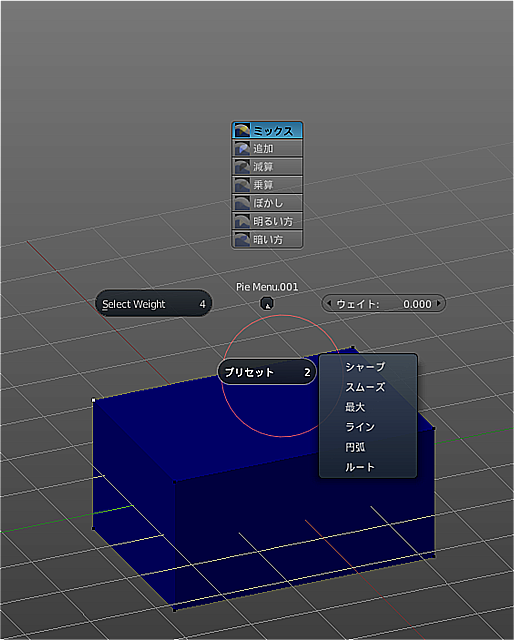Image resolution: width=514 pixels, height=640 pixels.
Task: Open the Select Weight pie entry
Action: point(154,304)
